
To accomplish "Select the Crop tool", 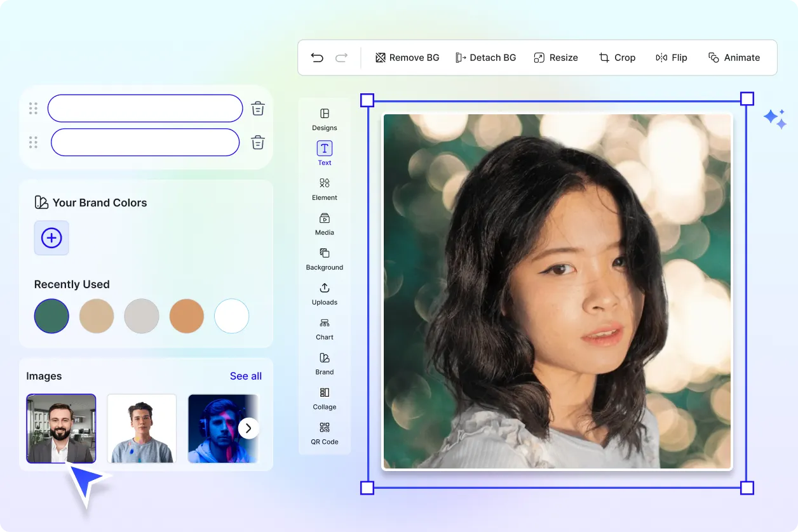I will coord(617,57).
